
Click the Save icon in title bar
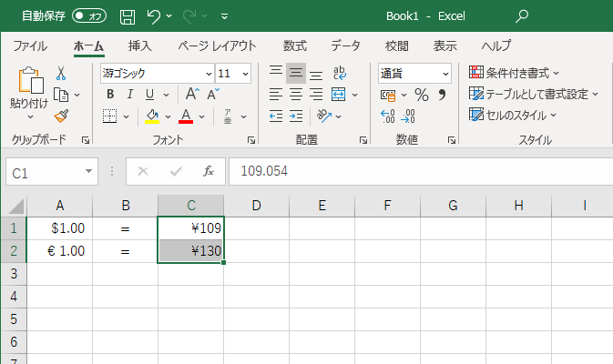(127, 16)
